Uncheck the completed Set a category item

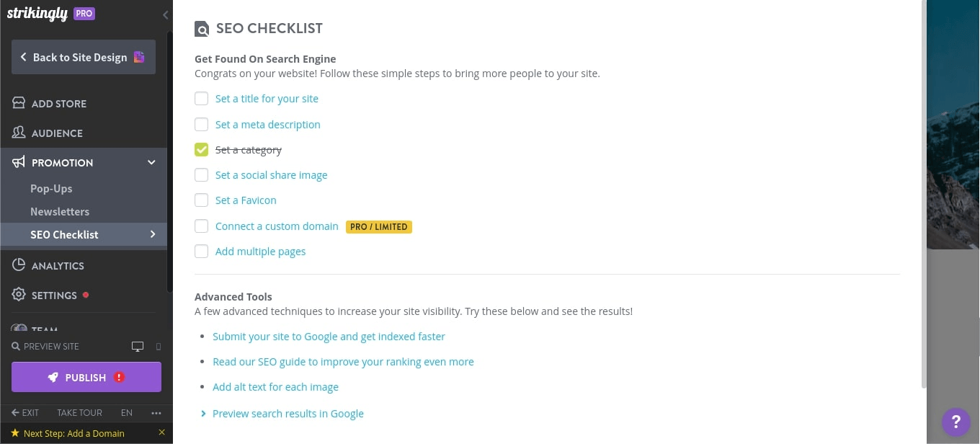pyautogui.click(x=202, y=149)
